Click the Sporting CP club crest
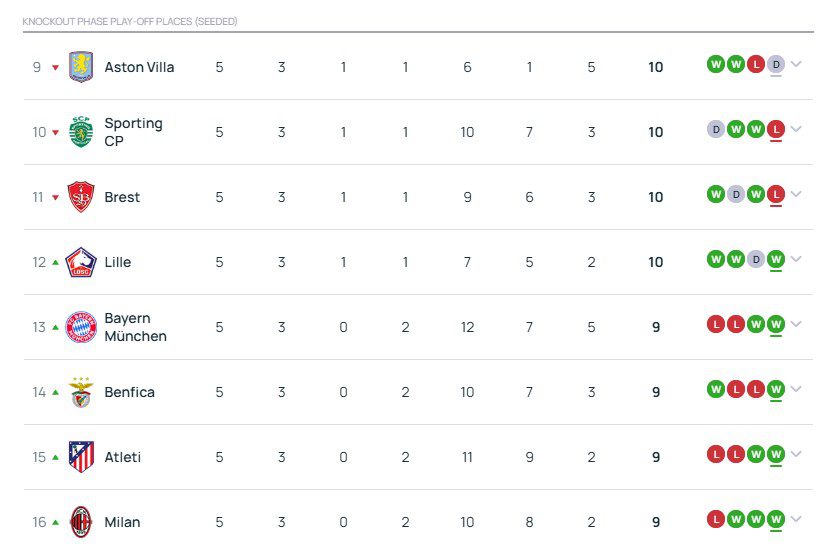Screen dimensions: 832x553 [x=81, y=132]
